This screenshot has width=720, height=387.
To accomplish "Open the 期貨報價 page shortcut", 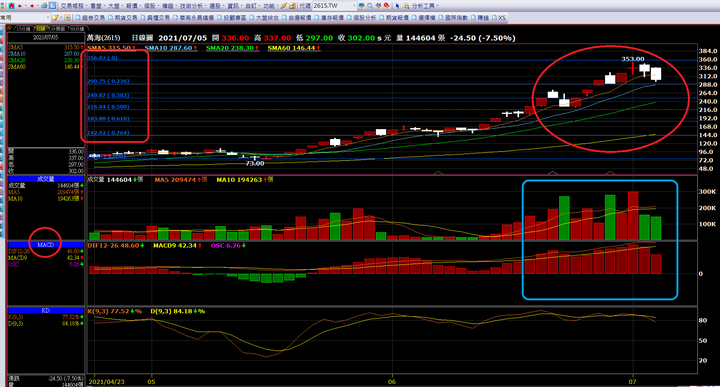I will tap(394, 17).
